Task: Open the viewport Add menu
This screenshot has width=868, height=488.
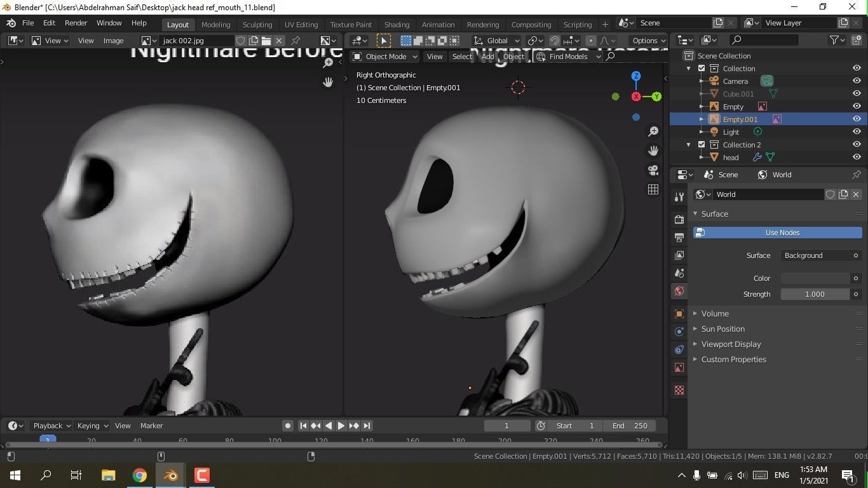Action: pyautogui.click(x=487, y=57)
